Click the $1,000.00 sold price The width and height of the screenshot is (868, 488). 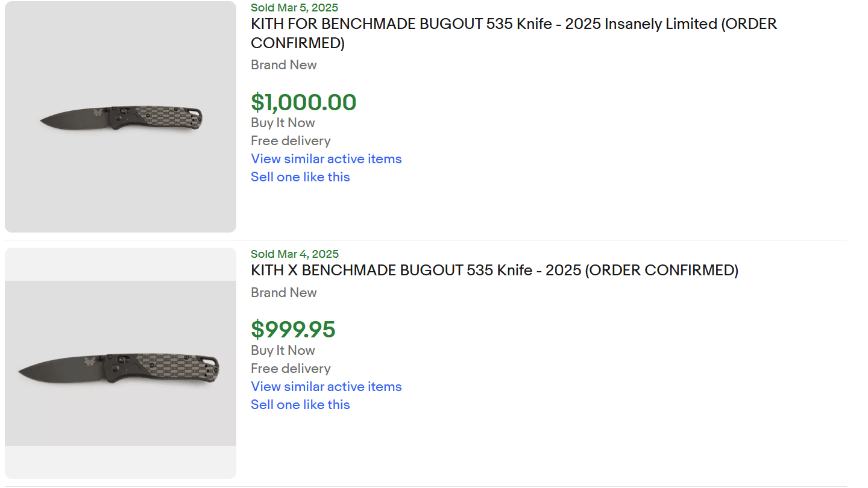[304, 102]
